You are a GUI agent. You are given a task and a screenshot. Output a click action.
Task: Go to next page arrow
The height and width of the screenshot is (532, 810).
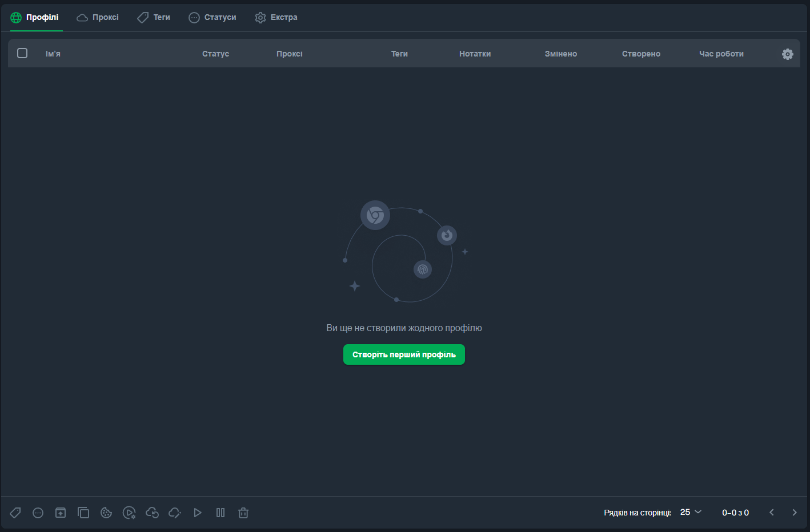[794, 512]
